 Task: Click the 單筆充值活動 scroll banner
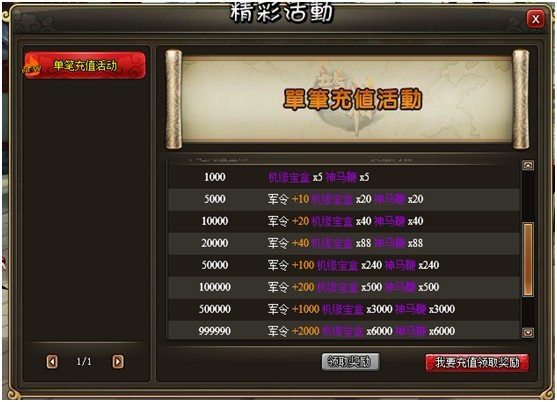click(x=347, y=99)
